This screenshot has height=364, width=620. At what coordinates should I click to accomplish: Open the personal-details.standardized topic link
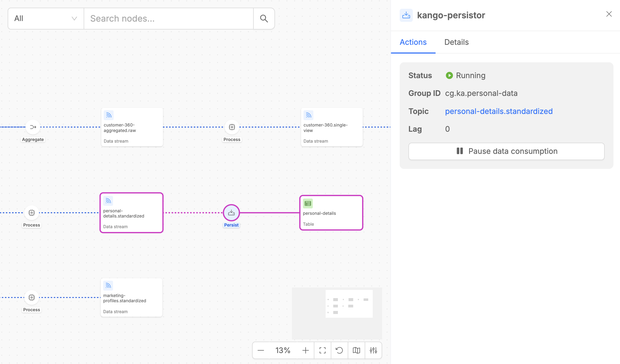pos(499,111)
